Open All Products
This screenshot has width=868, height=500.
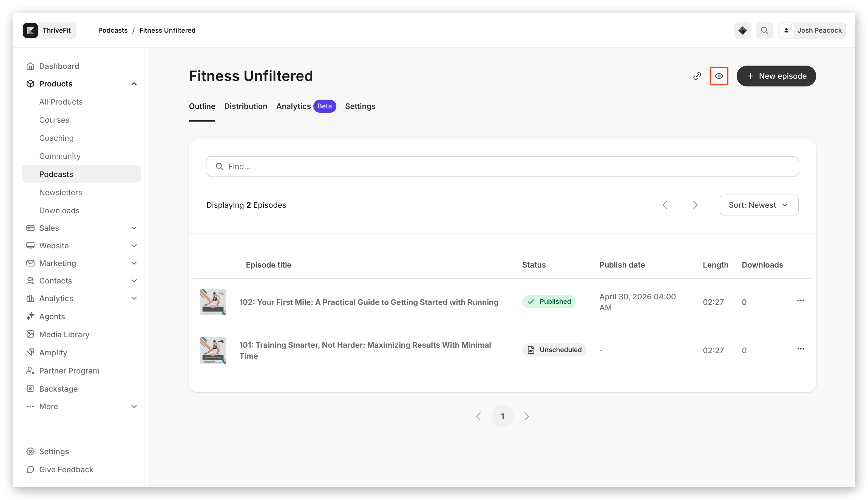click(61, 102)
